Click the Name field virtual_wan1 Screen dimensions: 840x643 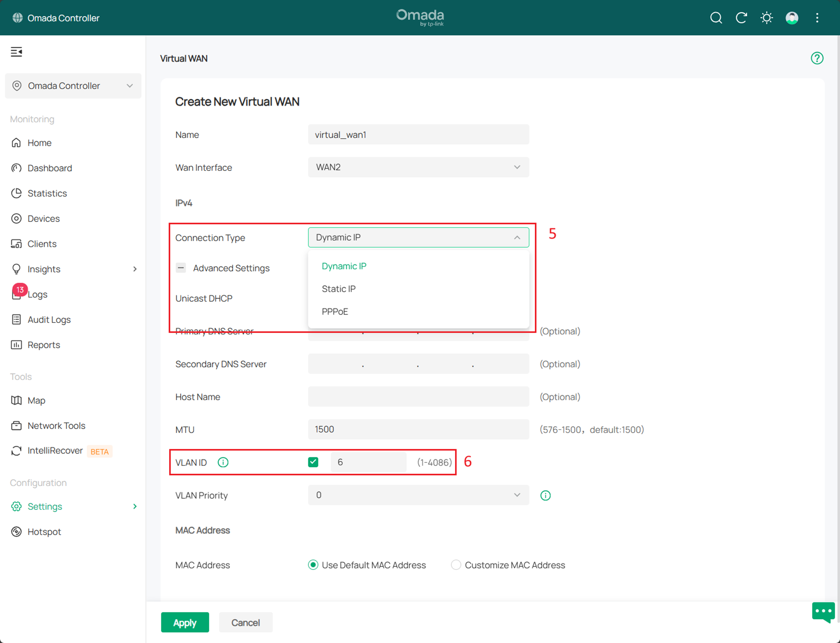418,134
